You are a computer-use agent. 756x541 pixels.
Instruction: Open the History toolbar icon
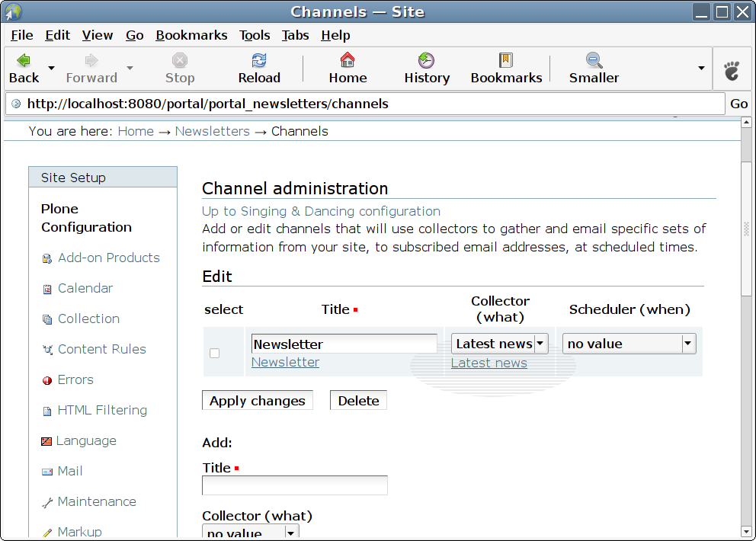426,61
